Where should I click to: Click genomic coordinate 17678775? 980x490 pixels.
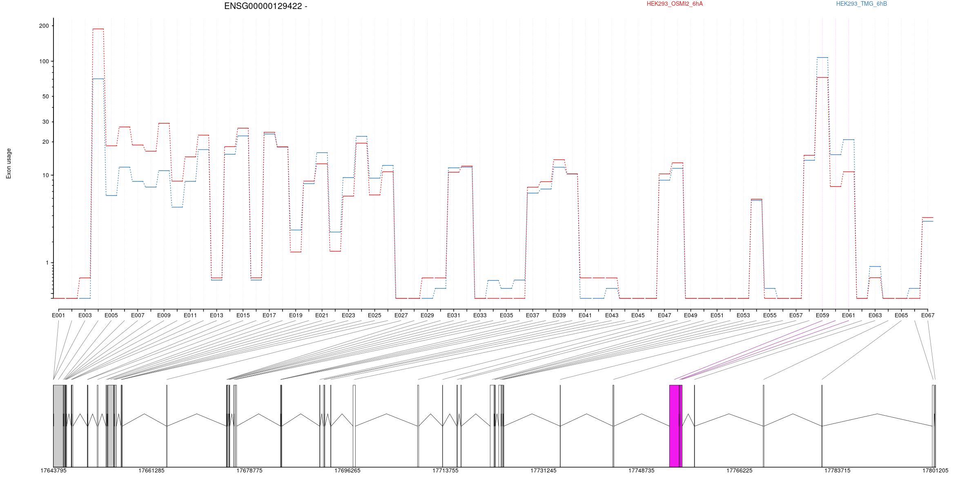point(249,471)
